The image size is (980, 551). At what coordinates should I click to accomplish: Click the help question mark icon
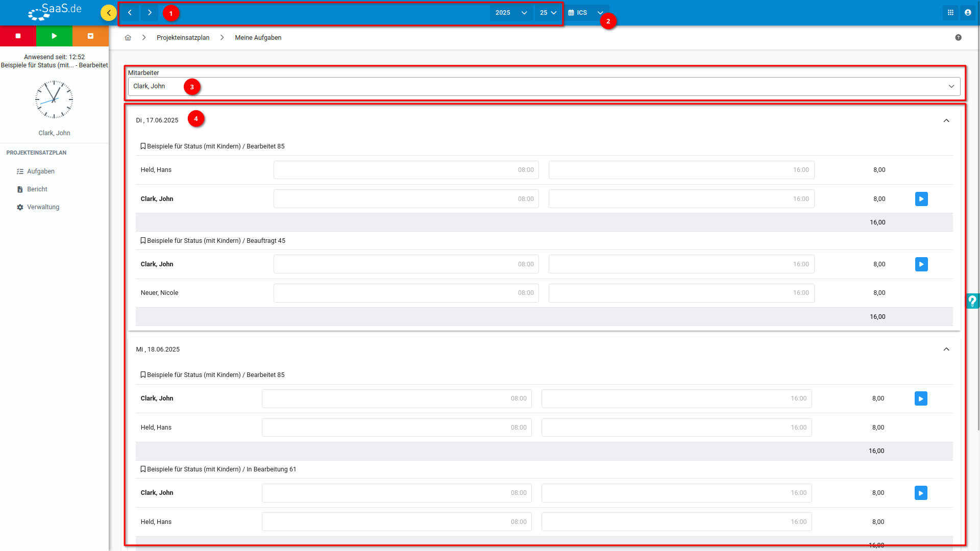[958, 37]
